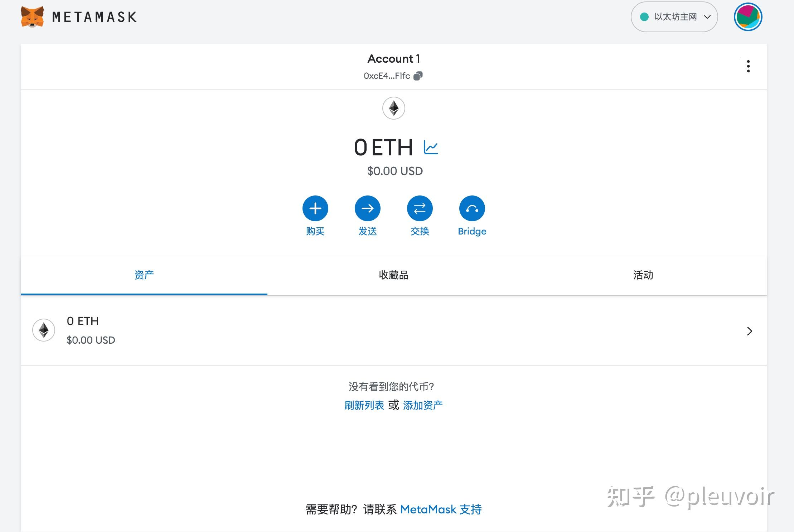
Task: Click the round Bridge icon
Action: (472, 208)
